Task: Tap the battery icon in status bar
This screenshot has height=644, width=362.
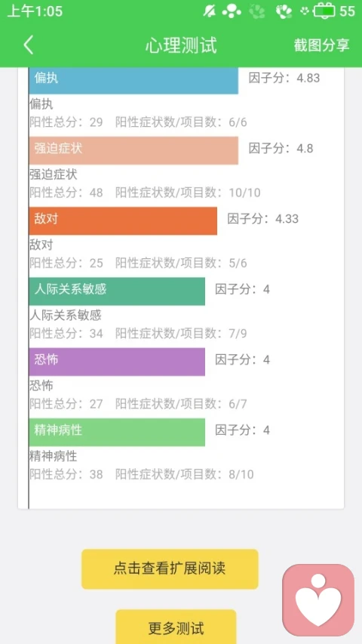Action: click(324, 11)
